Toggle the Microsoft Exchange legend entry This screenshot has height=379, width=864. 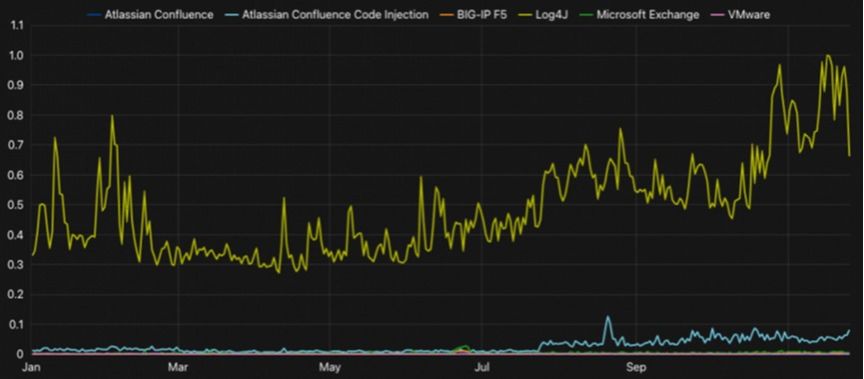pos(647,14)
